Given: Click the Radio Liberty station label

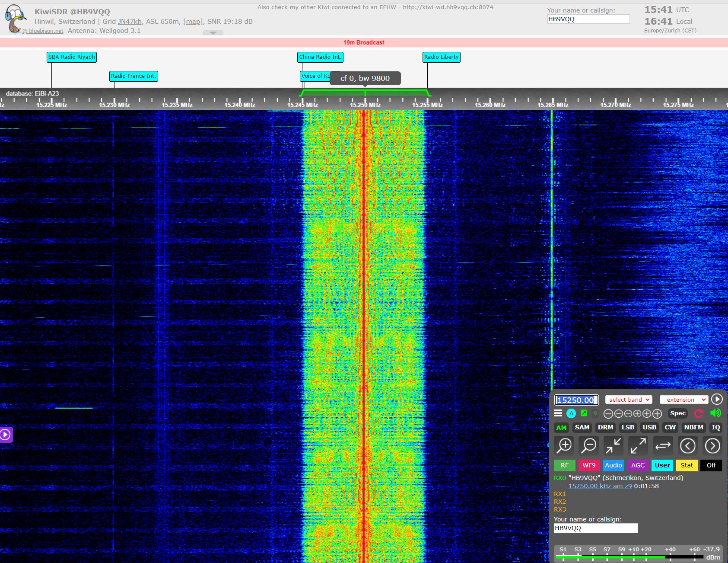Looking at the screenshot, I should [x=441, y=57].
